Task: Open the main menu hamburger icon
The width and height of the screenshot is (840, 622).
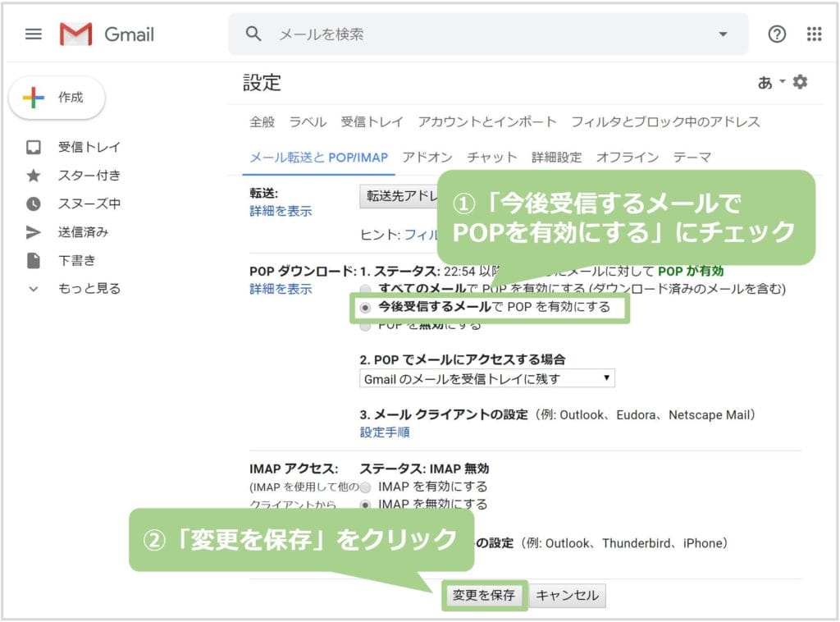Action: 33,34
